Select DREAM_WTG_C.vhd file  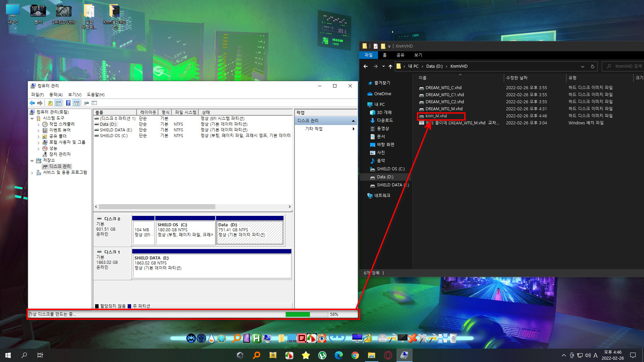click(443, 88)
